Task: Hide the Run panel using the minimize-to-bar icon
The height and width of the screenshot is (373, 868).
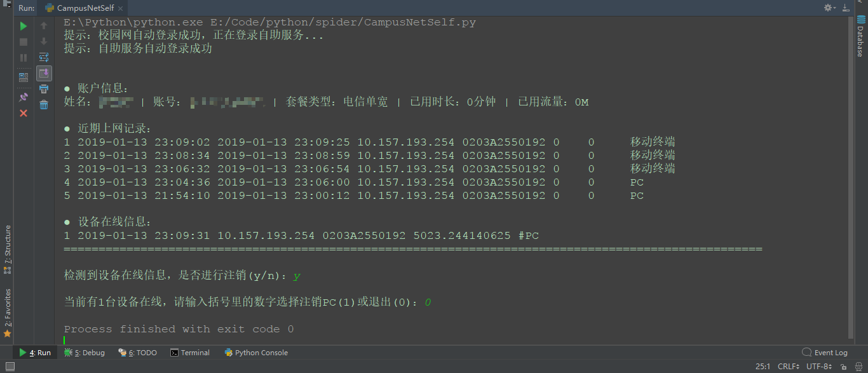Action: (845, 8)
